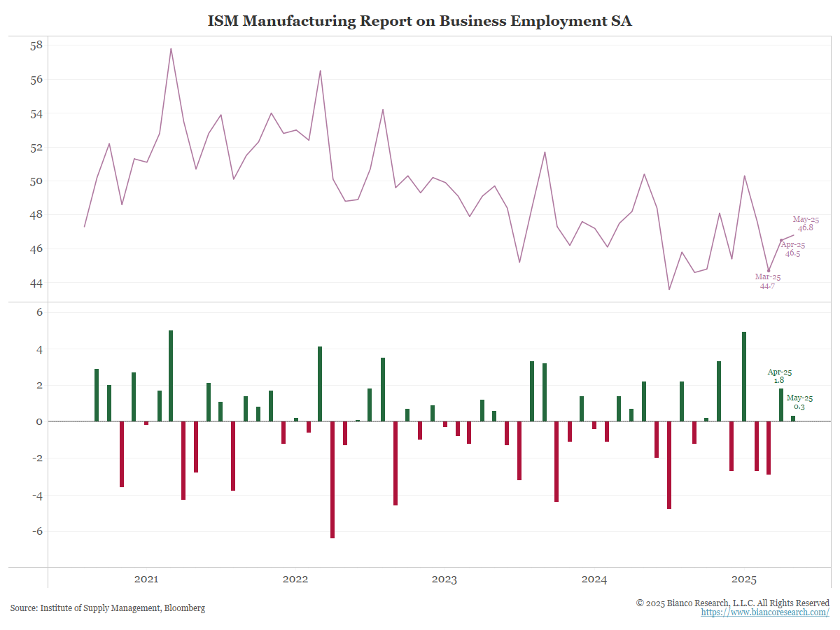This screenshot has width=840, height=630.
Task: Click the line's highest peak near 58
Action: click(171, 49)
